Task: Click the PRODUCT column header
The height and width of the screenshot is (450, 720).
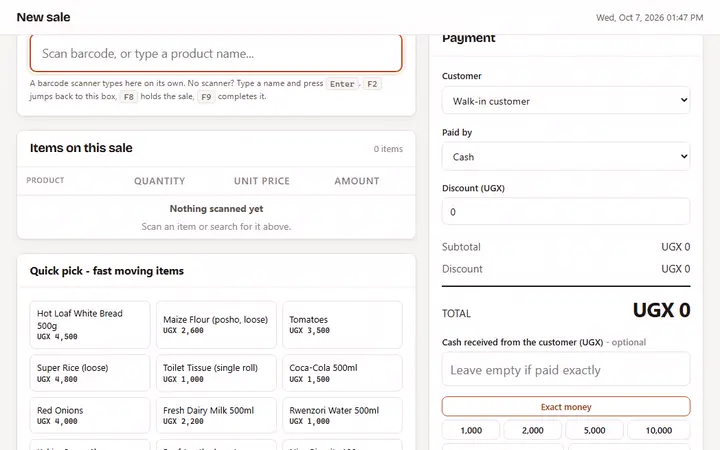Action: [x=45, y=180]
